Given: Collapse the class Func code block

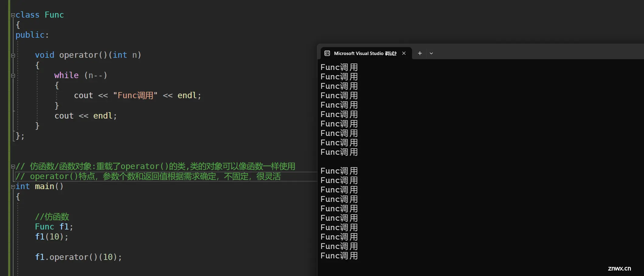Looking at the screenshot, I should [13, 15].
